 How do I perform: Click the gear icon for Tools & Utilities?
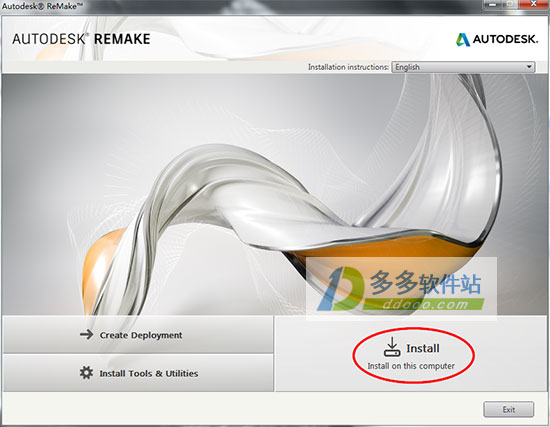(86, 373)
